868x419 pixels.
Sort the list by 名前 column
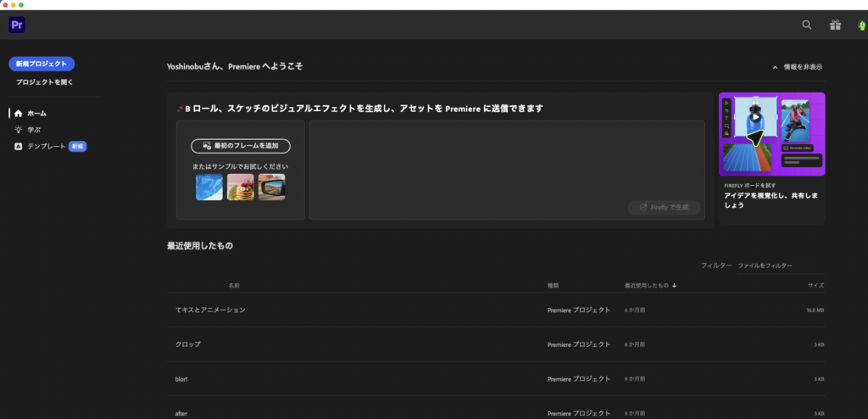click(x=234, y=286)
